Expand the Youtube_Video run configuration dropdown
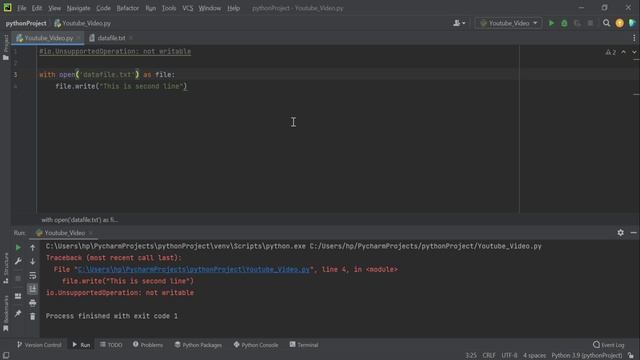 509,23
